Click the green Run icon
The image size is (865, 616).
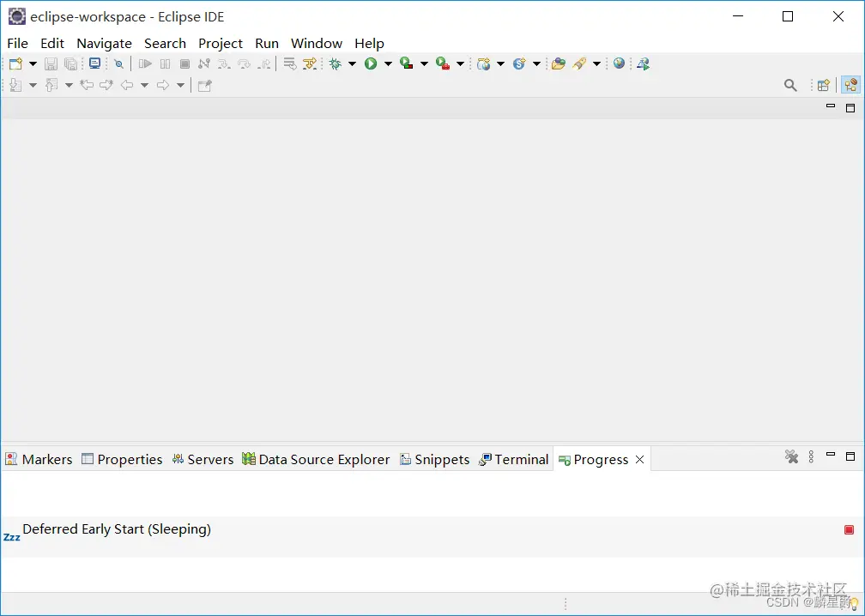(x=371, y=64)
